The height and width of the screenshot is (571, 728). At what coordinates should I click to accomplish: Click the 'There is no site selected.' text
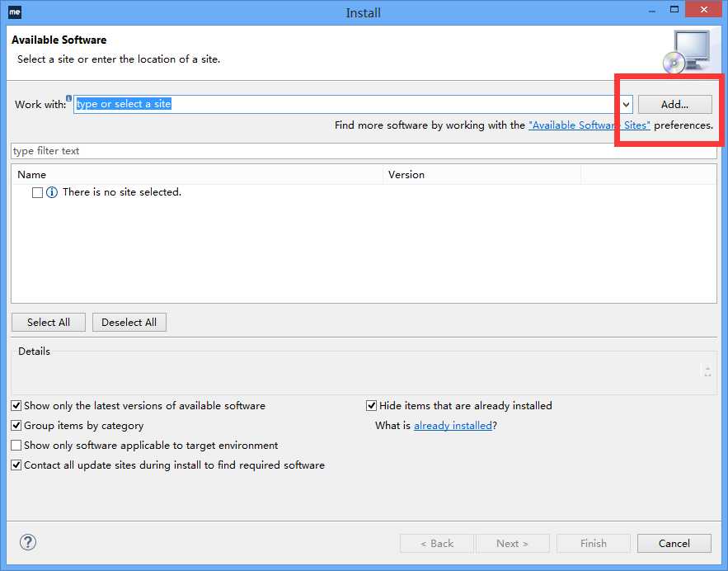[122, 192]
